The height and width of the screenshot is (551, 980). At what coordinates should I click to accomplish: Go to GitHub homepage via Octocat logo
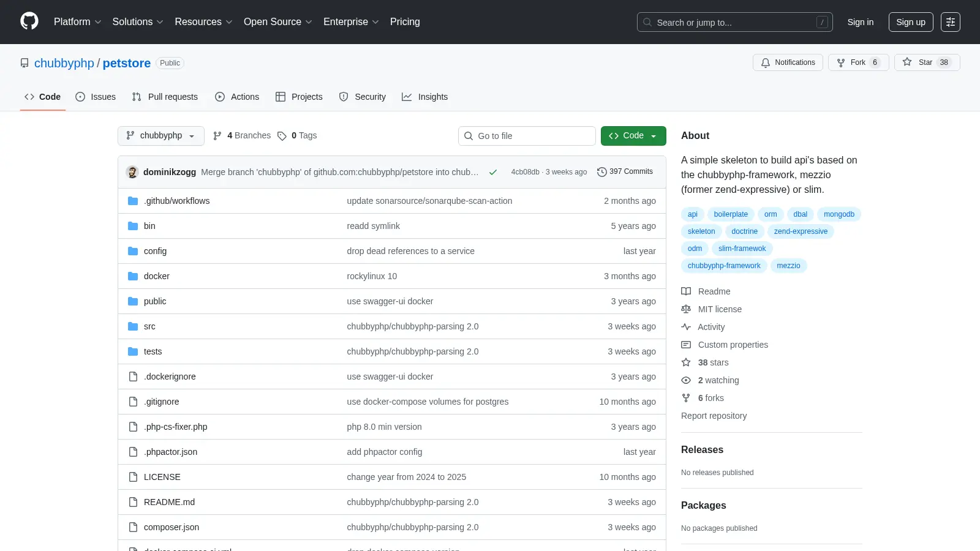click(29, 21)
